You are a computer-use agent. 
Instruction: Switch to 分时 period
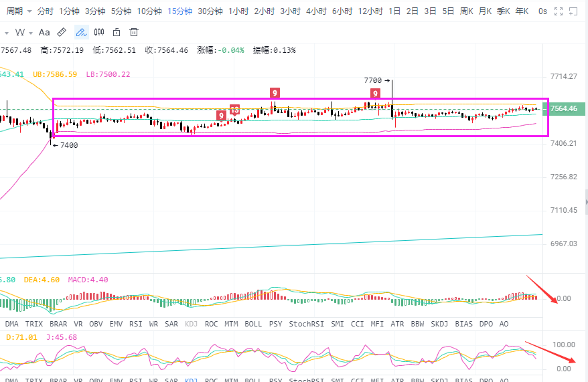coord(46,11)
